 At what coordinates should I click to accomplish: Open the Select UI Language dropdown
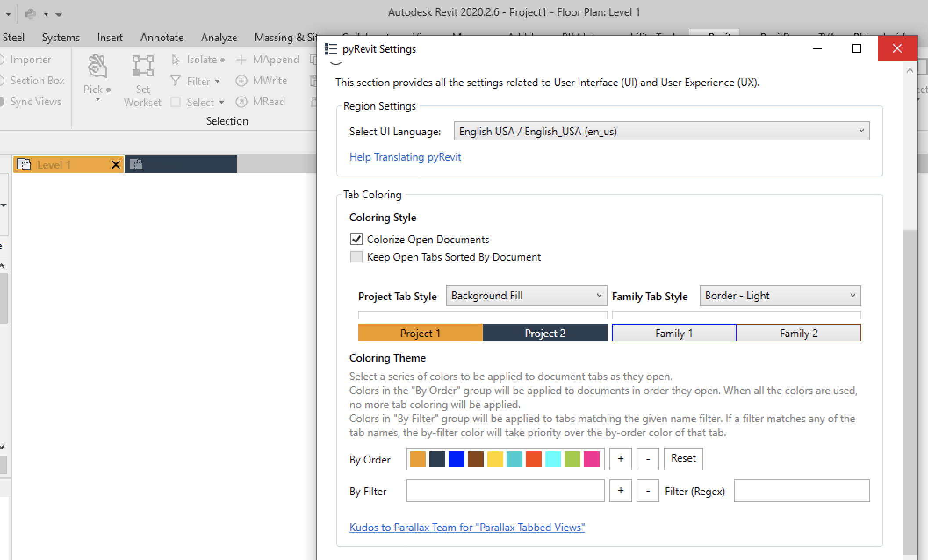click(662, 131)
